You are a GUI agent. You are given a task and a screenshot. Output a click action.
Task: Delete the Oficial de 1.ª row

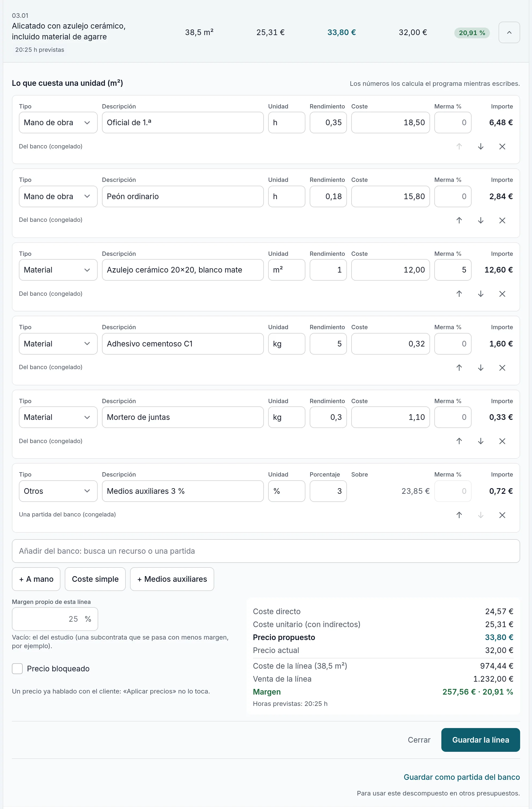click(502, 147)
